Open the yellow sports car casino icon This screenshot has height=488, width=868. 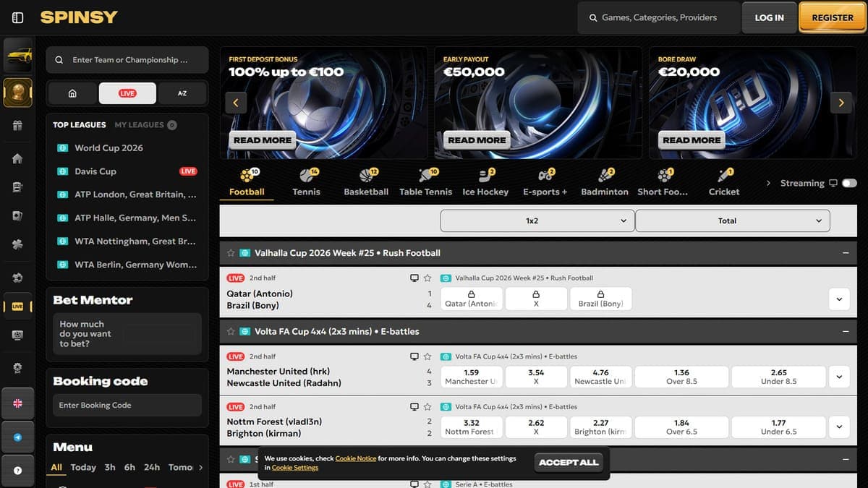pos(18,55)
